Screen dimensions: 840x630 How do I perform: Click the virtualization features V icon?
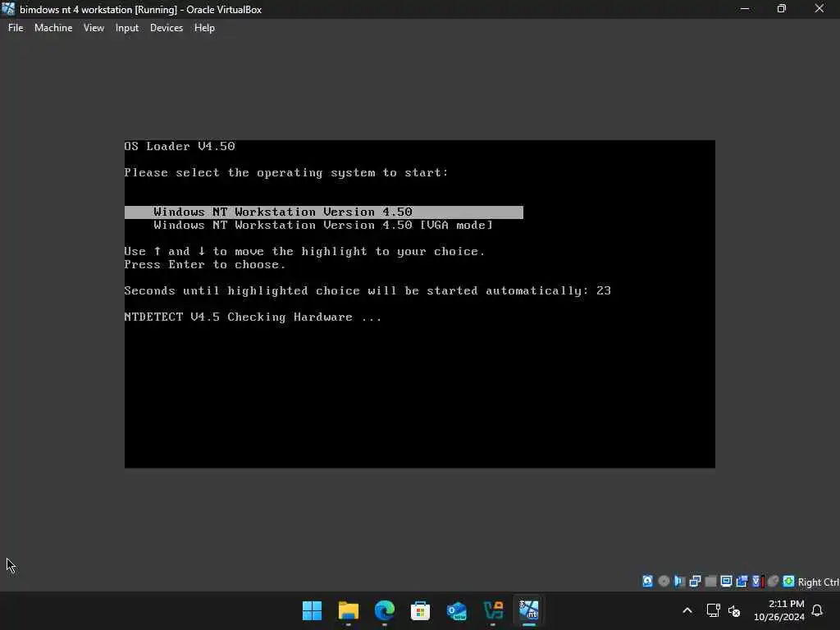point(757,582)
